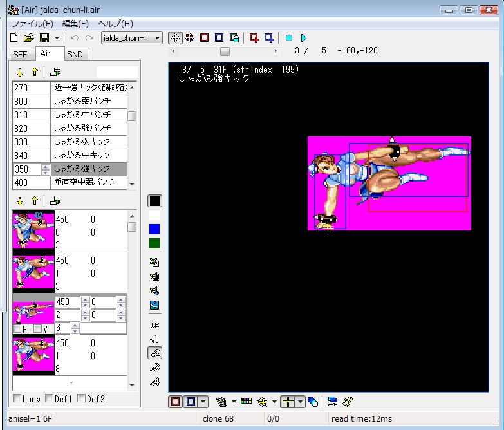Click the redo arrow icon
This screenshot has width=504, height=430.
[89, 38]
